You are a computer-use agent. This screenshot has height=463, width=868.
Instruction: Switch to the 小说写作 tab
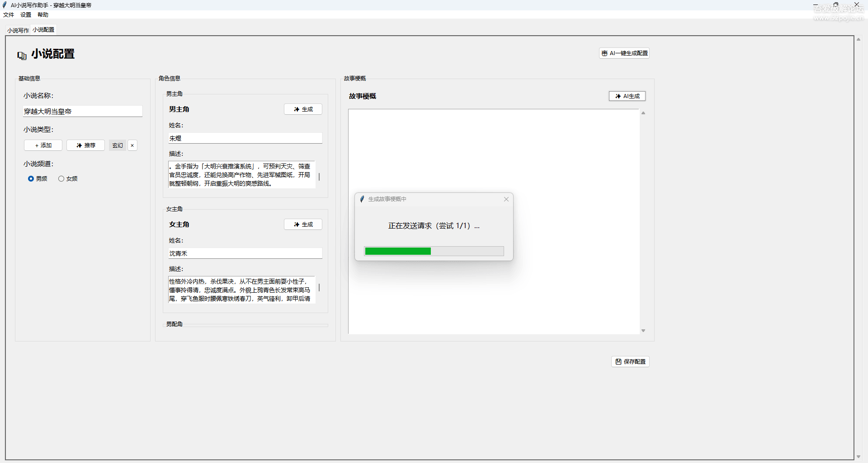(18, 30)
